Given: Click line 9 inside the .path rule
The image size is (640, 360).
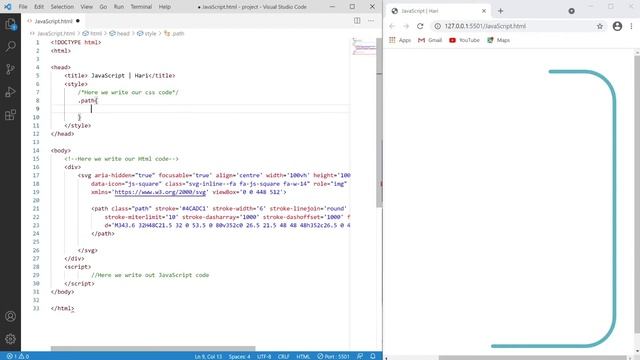Looking at the screenshot, I should coord(200,109).
